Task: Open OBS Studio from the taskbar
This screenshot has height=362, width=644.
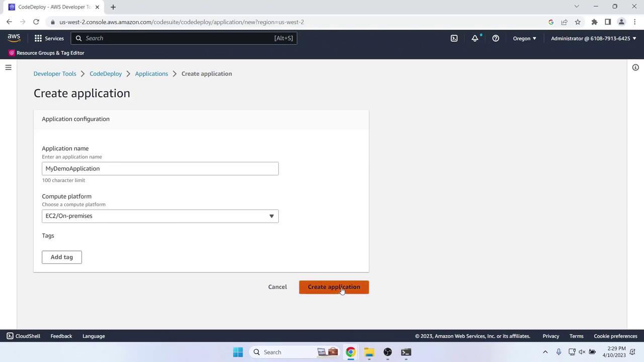Action: tap(387, 352)
